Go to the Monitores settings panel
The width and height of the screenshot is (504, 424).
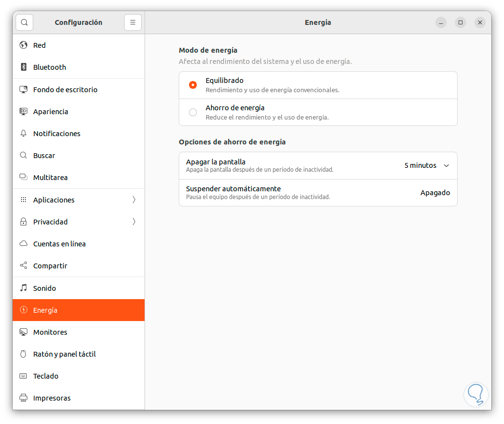pyautogui.click(x=50, y=332)
